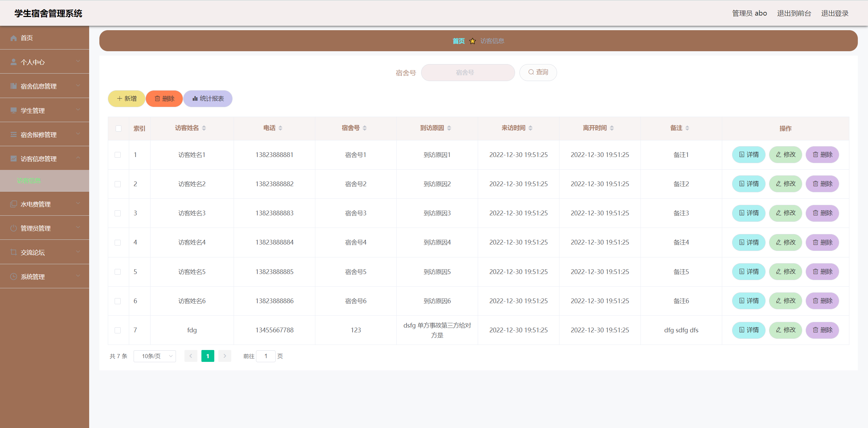The height and width of the screenshot is (428, 868).
Task: Click the green page 1 pagination button
Action: [x=208, y=356]
